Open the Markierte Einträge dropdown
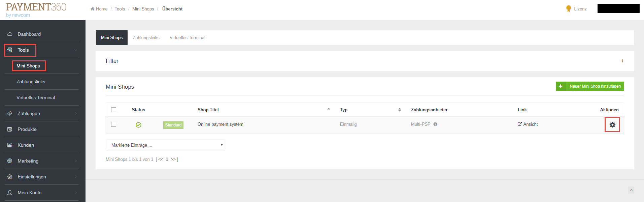Viewport: 644px width, 202px height. coord(165,145)
